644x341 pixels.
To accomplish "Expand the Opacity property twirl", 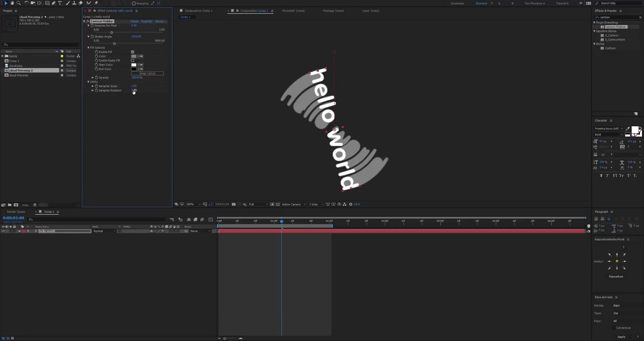I will [93, 77].
